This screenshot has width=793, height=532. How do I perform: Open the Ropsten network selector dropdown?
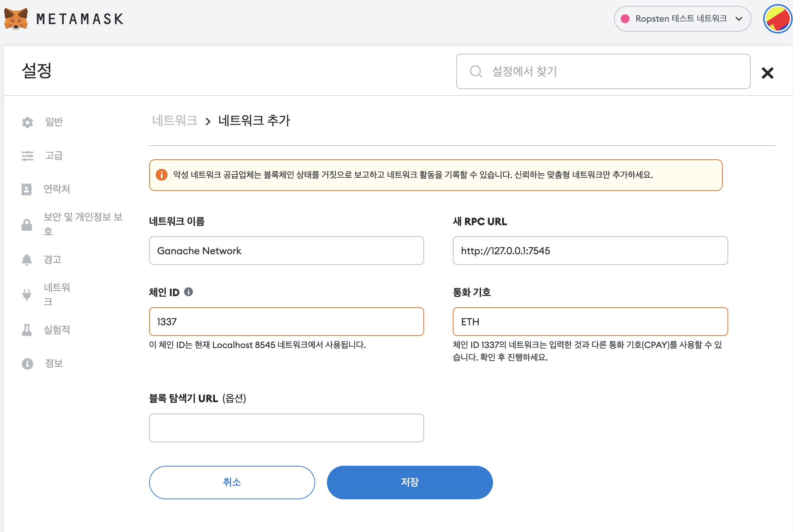point(682,19)
